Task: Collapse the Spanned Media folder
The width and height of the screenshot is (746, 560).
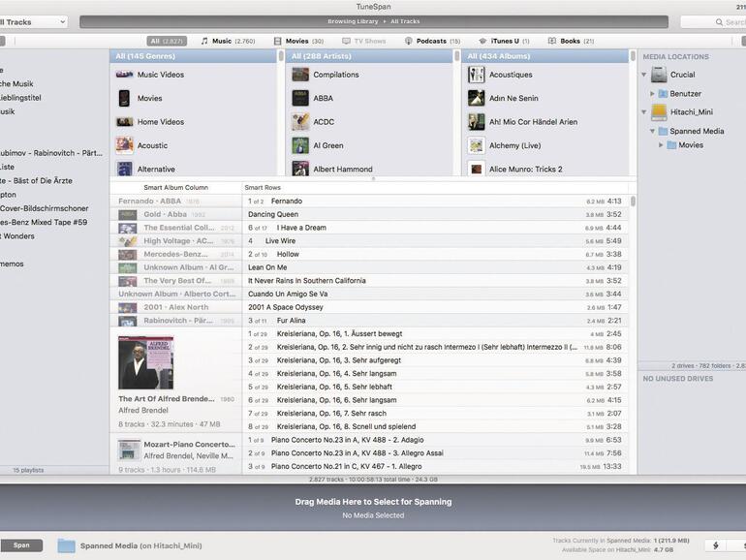Action: 652,131
